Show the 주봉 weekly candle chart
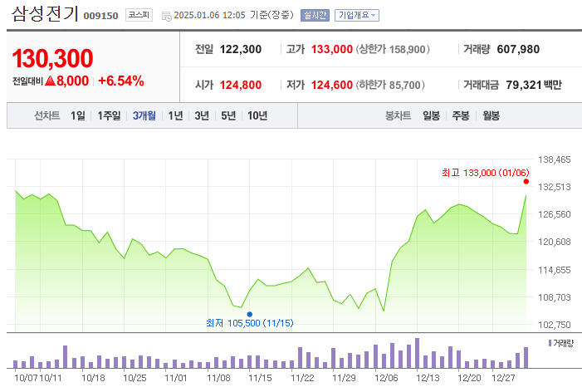 pos(461,115)
